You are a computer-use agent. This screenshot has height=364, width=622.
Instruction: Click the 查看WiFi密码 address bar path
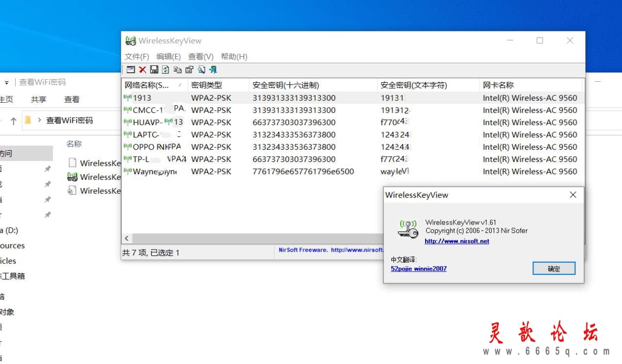coord(70,120)
